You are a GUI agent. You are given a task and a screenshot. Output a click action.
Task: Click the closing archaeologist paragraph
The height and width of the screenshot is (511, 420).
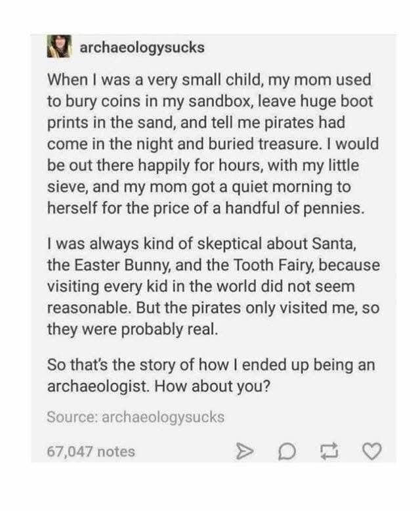point(210,373)
